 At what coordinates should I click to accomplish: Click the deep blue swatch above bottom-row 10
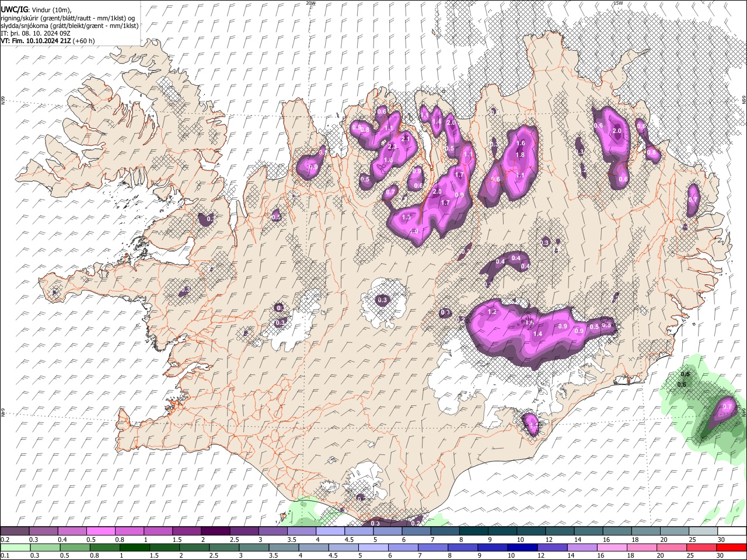click(x=523, y=547)
